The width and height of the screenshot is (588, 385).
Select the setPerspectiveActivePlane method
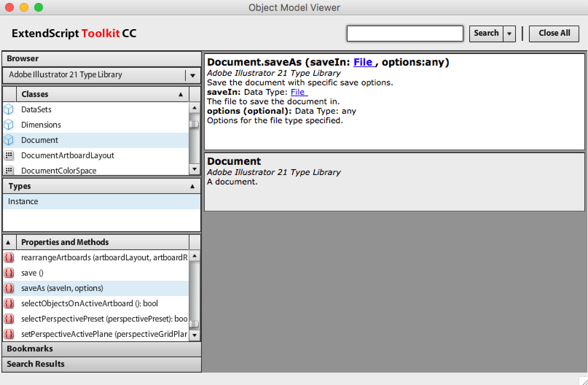[96, 334]
